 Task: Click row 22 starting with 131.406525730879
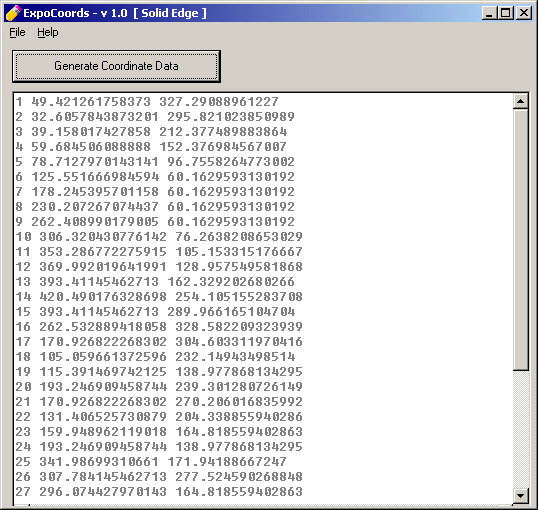tap(159, 417)
